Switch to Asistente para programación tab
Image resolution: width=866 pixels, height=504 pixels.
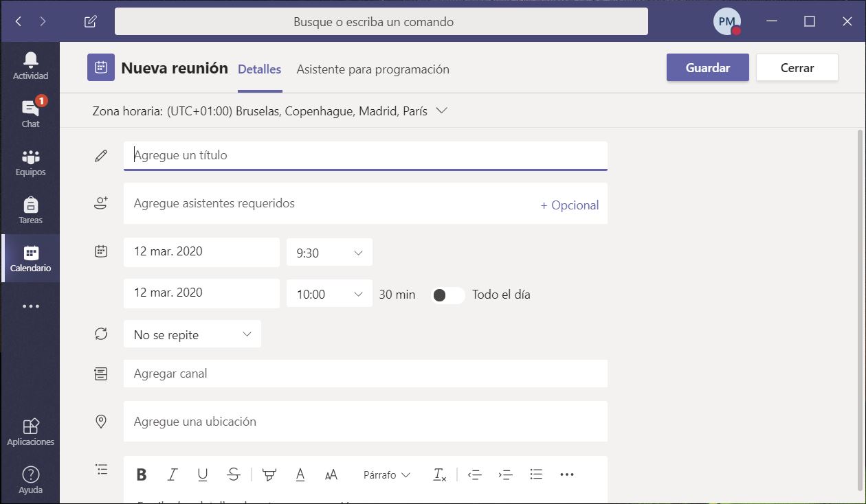pos(373,69)
